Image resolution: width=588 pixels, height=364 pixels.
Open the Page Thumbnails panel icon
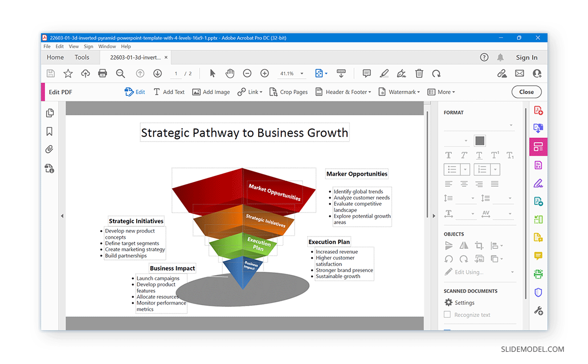click(x=49, y=113)
